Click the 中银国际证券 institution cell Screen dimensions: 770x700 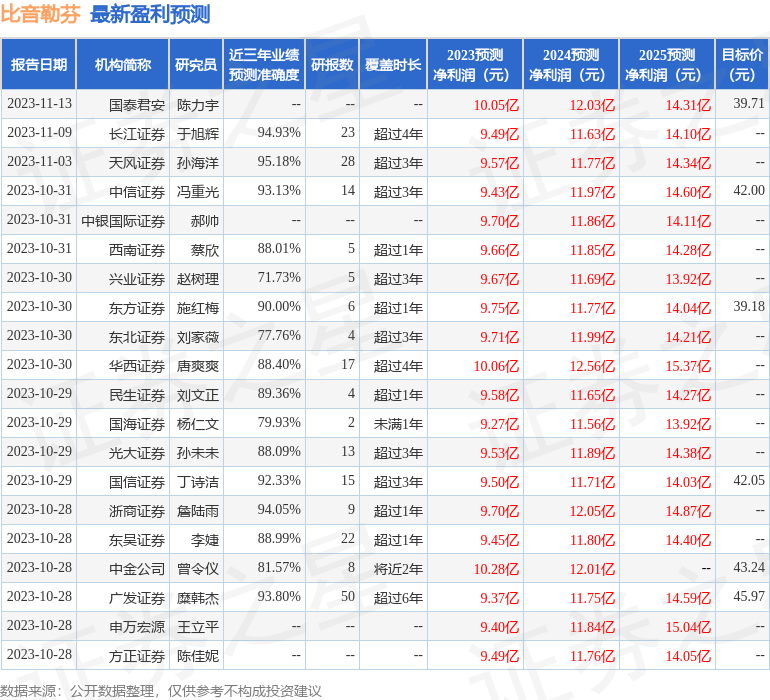click(x=123, y=221)
